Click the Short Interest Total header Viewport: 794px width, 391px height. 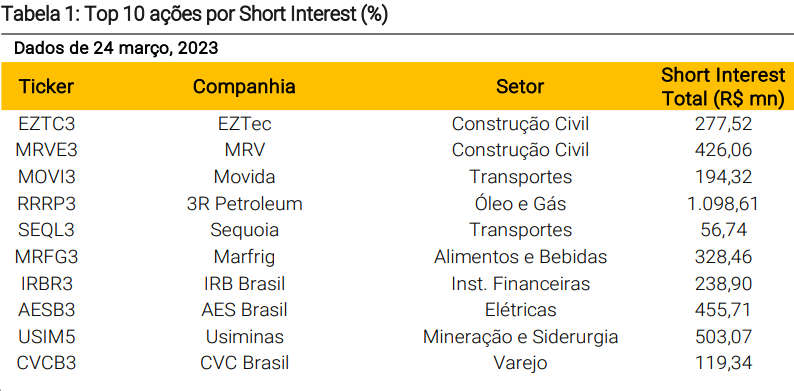tap(723, 87)
